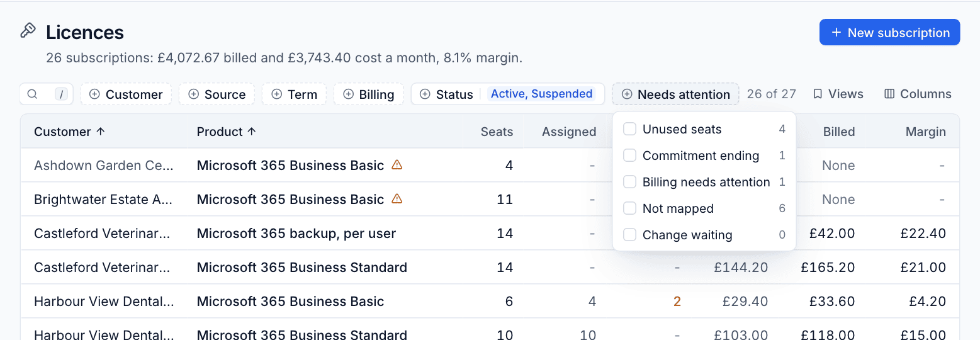Click the magnifier icon in search box
This screenshot has width=980, height=340.
click(x=32, y=94)
